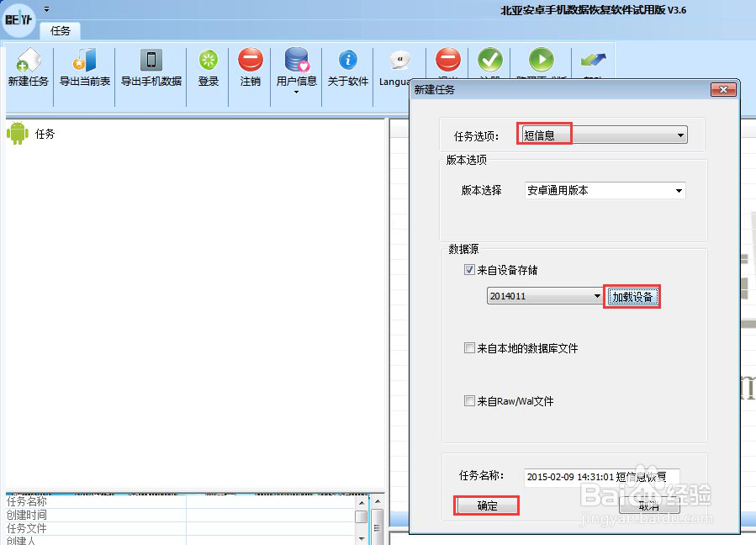The width and height of the screenshot is (756, 545).
Task: Click the green checkmark toolbar icon
Action: click(x=490, y=61)
